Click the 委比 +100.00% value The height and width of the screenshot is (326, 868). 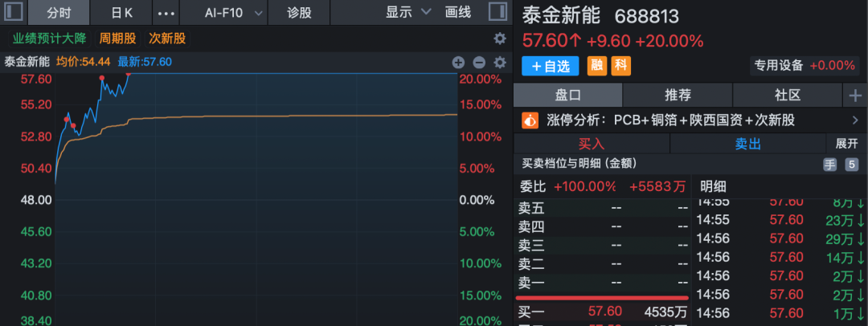(584, 186)
